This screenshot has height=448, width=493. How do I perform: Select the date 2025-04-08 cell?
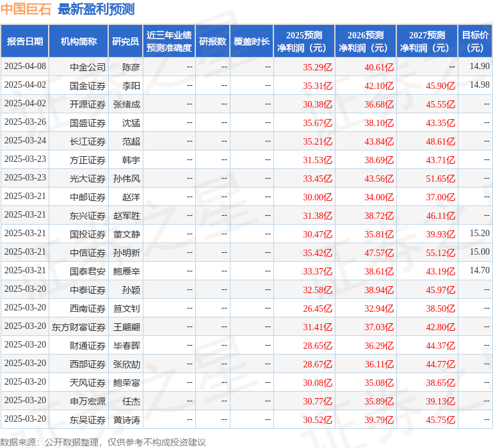click(x=25, y=67)
